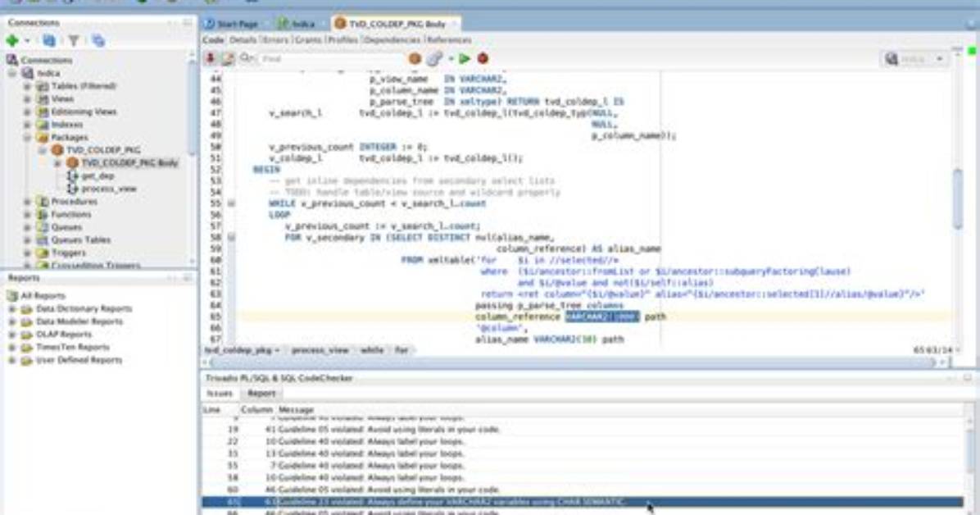Image resolution: width=980 pixels, height=515 pixels.
Task: Click the red Debug bug icon
Action: coord(483,58)
